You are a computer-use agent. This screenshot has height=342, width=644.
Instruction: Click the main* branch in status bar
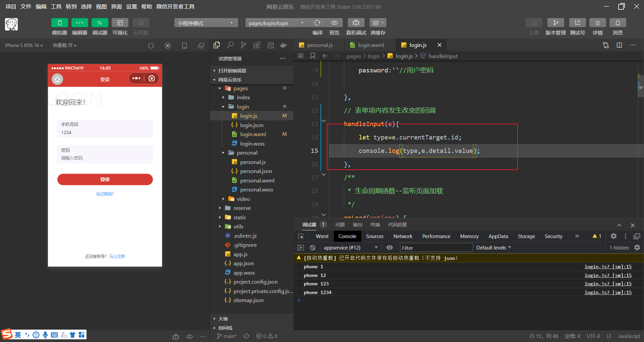pyautogui.click(x=227, y=336)
